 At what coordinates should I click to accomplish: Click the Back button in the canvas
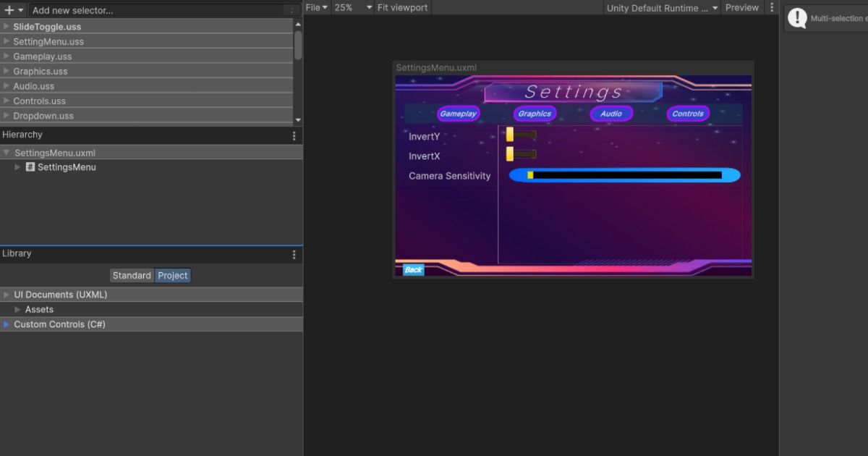[412, 269]
